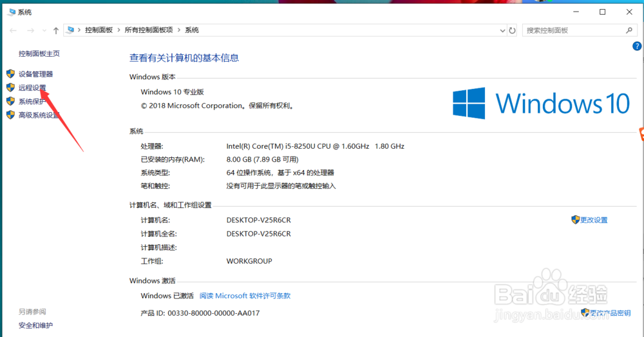Select product ID 00330-80000-00000-AA017
Image resolution: width=644 pixels, height=337 pixels.
[214, 313]
